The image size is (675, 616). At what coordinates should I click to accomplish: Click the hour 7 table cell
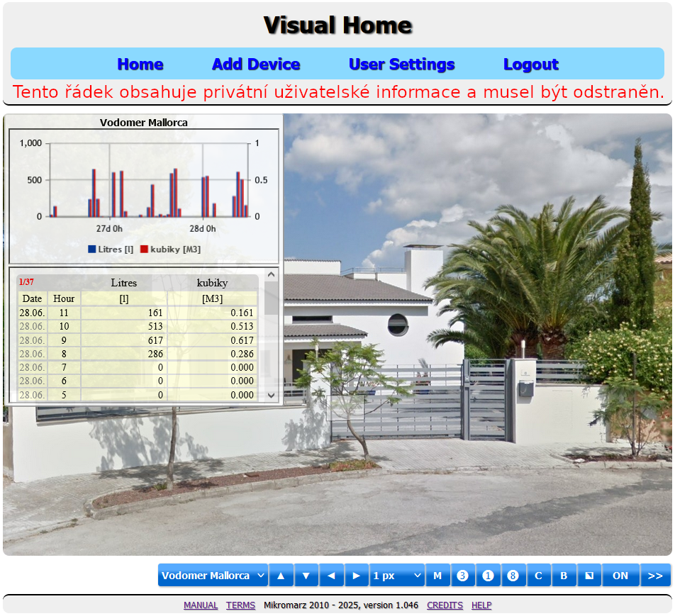[64, 367]
